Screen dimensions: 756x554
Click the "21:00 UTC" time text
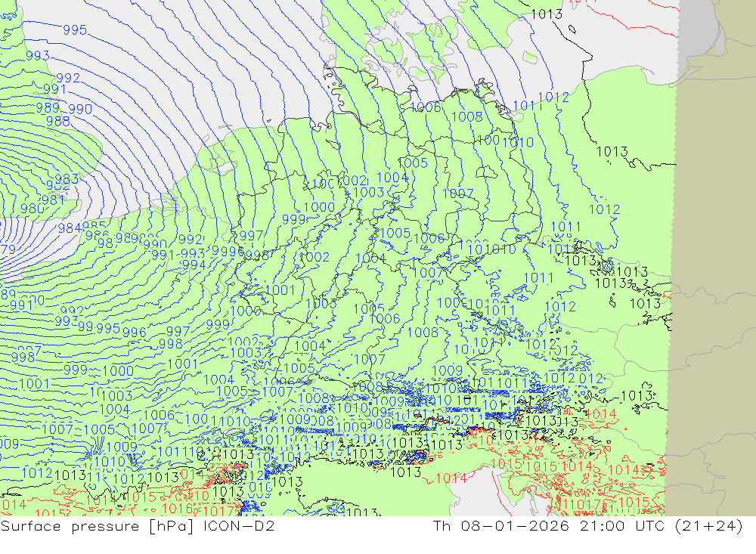(622, 525)
